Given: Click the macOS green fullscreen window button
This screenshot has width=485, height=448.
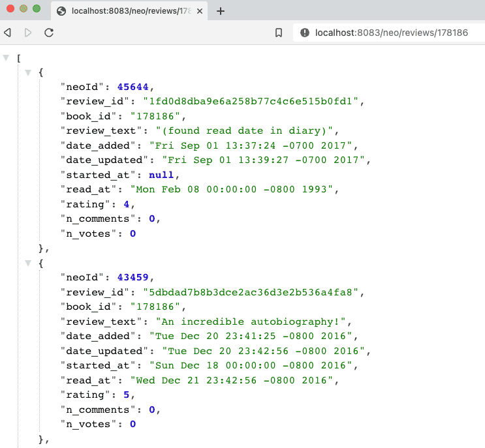Looking at the screenshot, I should pos(37,8).
